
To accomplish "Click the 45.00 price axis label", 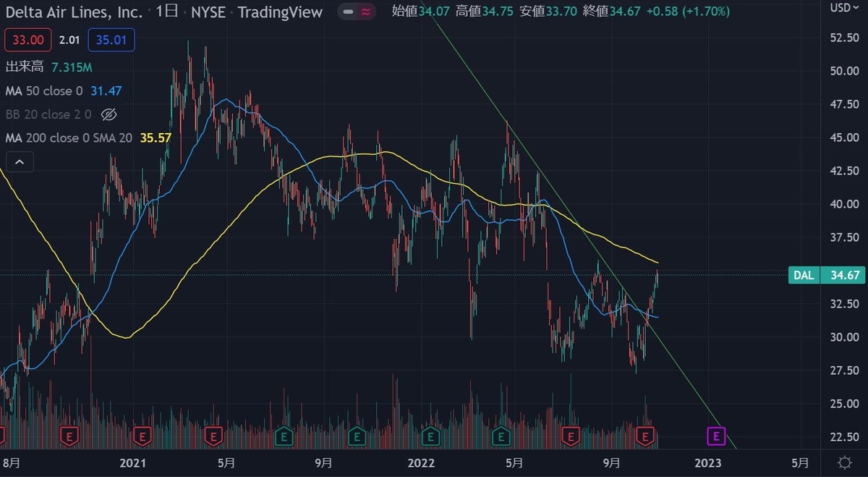I will point(843,138).
